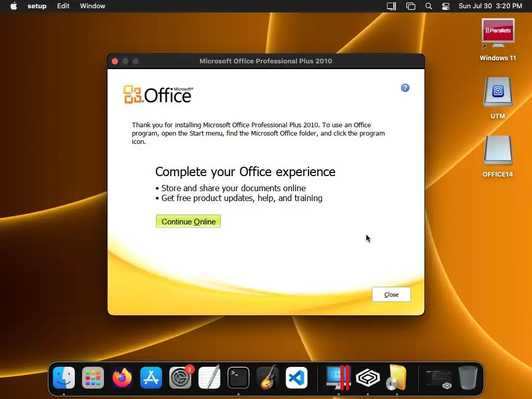Open Terminal from the Dock
Image resolution: width=532 pixels, height=399 pixels.
[x=238, y=378]
